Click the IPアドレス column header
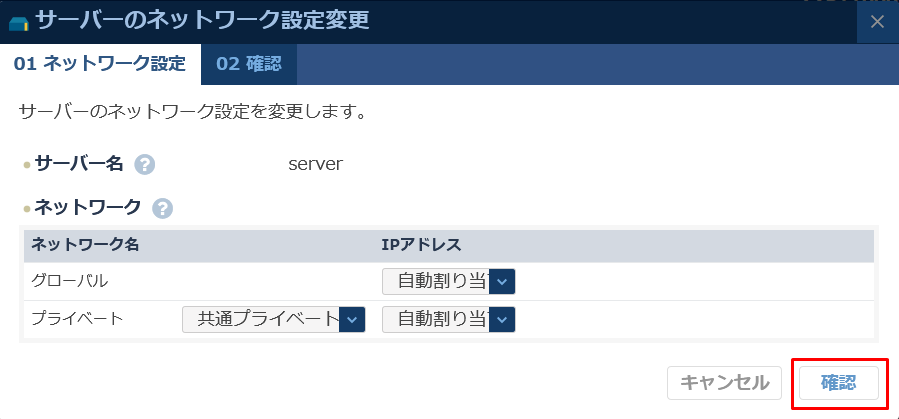 [421, 245]
